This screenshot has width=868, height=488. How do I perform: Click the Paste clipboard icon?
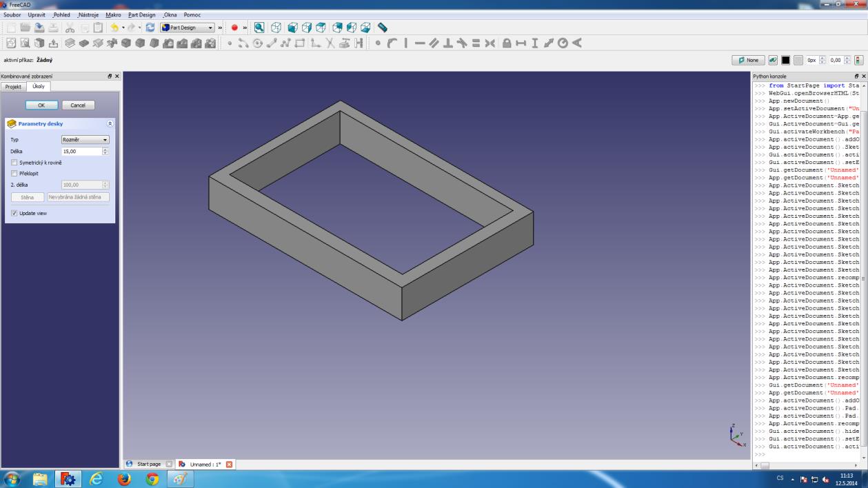(98, 28)
